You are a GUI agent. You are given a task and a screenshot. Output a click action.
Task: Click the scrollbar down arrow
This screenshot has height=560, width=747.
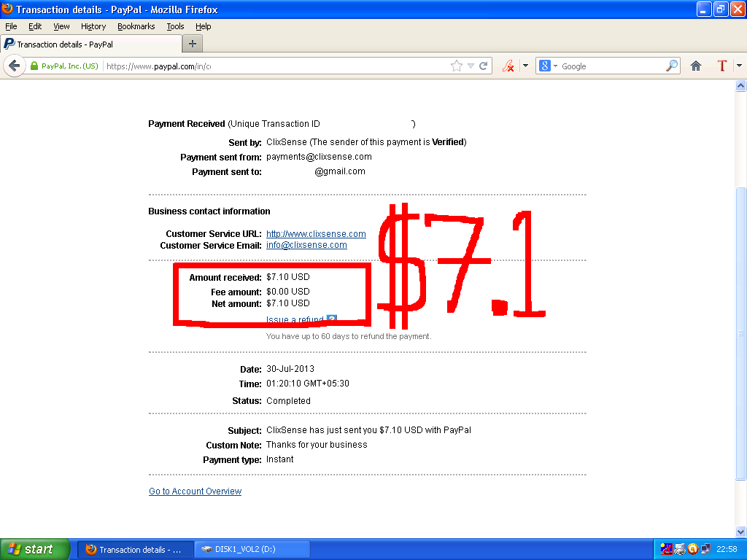pos(740,532)
